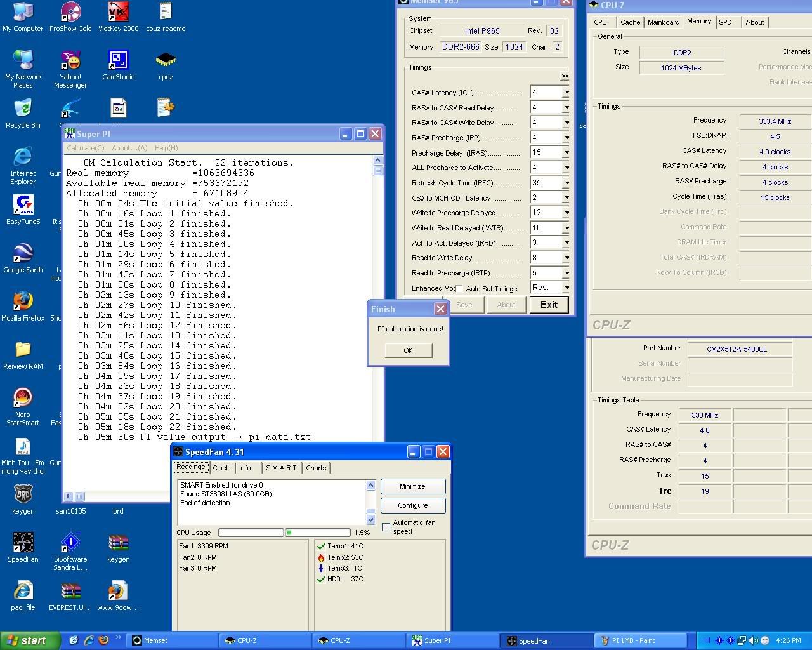Switch to the Mainboard tab in CPU-Z

point(664,22)
